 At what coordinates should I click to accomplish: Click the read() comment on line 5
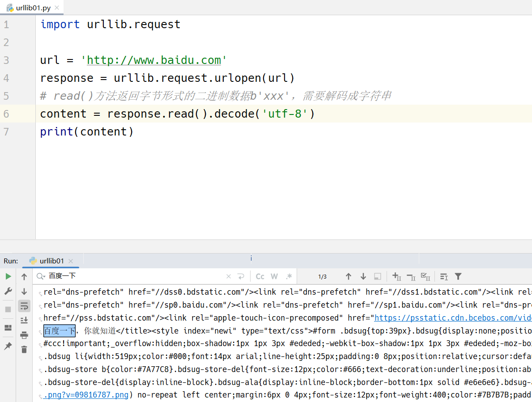point(216,96)
